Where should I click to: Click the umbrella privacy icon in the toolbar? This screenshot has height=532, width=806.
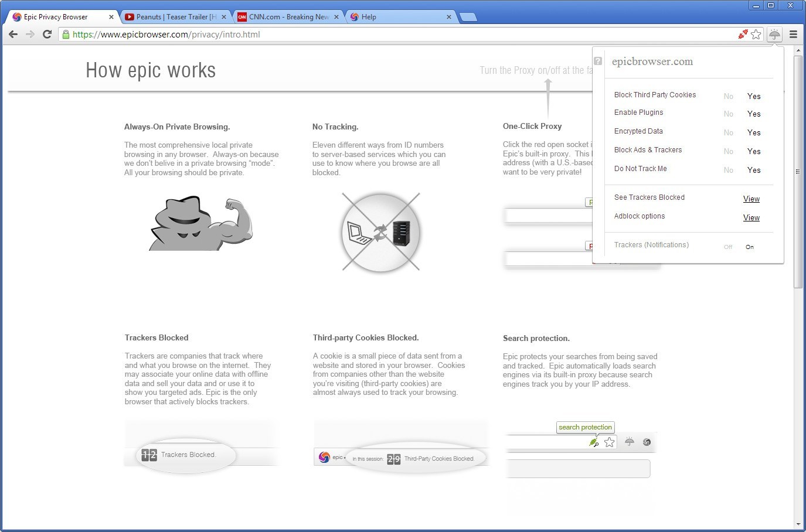[x=774, y=34]
